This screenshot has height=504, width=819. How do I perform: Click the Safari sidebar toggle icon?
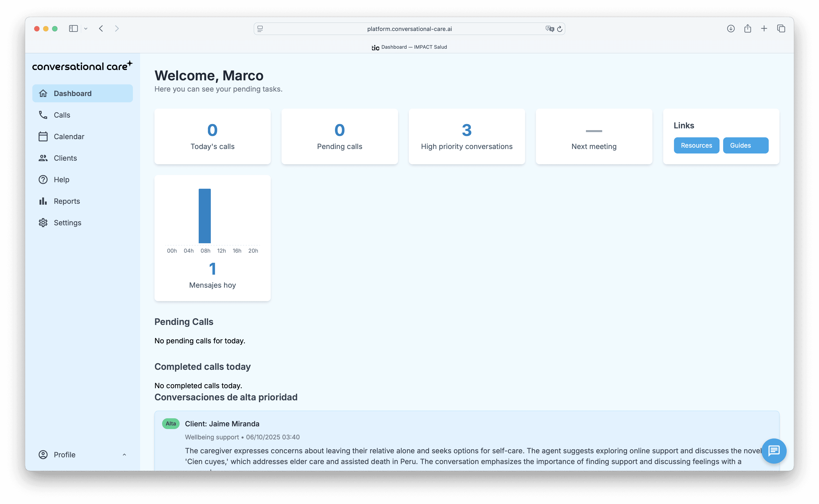[x=73, y=29]
